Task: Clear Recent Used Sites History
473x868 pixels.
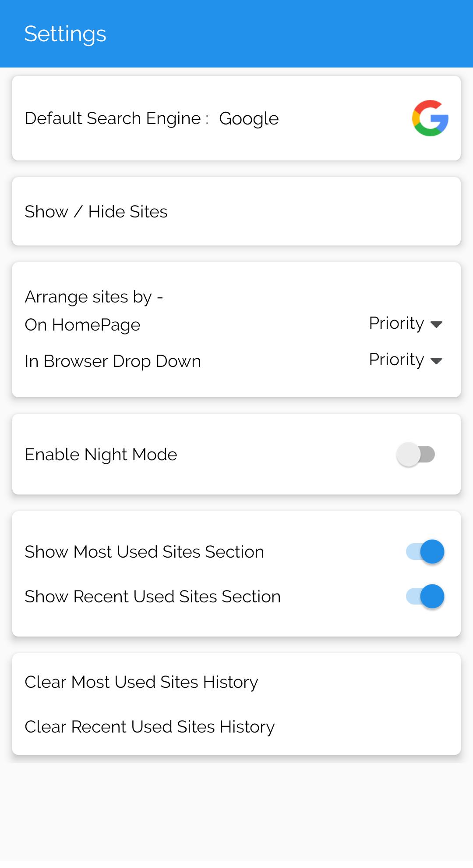Action: coord(149,727)
